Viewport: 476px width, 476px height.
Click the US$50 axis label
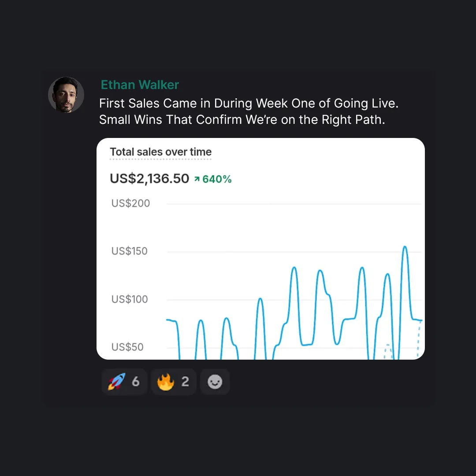[x=127, y=347]
